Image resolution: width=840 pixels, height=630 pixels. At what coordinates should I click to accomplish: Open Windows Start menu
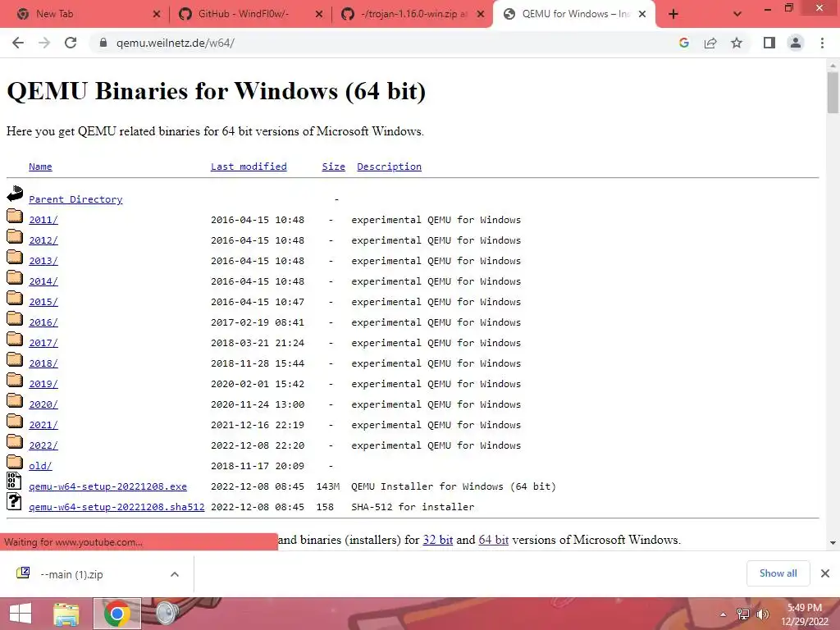(x=21, y=614)
